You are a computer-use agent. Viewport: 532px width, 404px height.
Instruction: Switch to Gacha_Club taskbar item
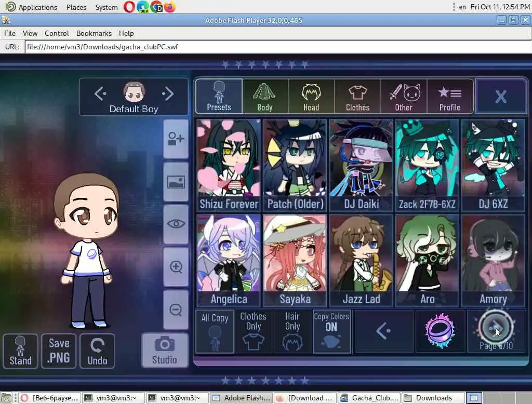click(x=369, y=398)
